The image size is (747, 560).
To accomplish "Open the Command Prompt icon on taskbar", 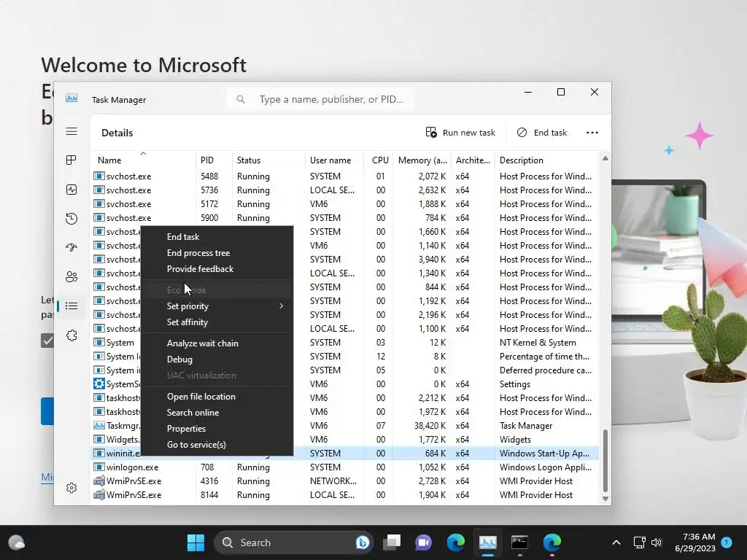I will click(519, 542).
